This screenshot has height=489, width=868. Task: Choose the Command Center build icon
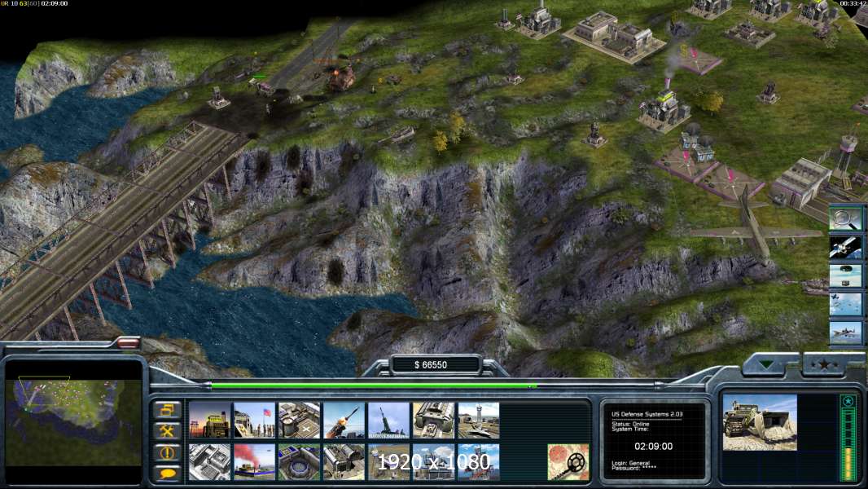(x=344, y=461)
